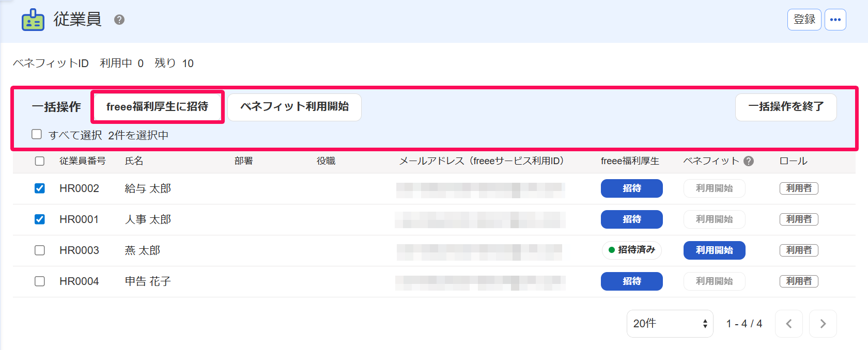Go to previous page arrow
Viewport: 868px width, 350px height.
[789, 324]
